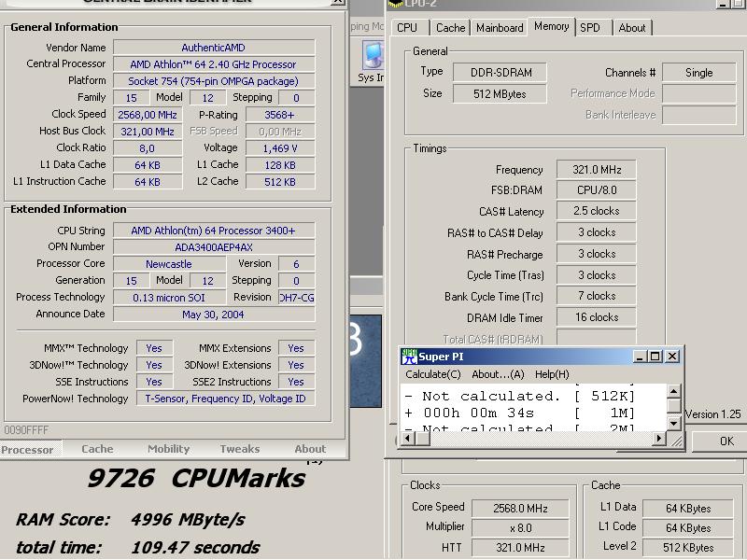This screenshot has height=560, width=747.
Task: Click the Core Speed 2568.0 MHz field
Action: 520,508
